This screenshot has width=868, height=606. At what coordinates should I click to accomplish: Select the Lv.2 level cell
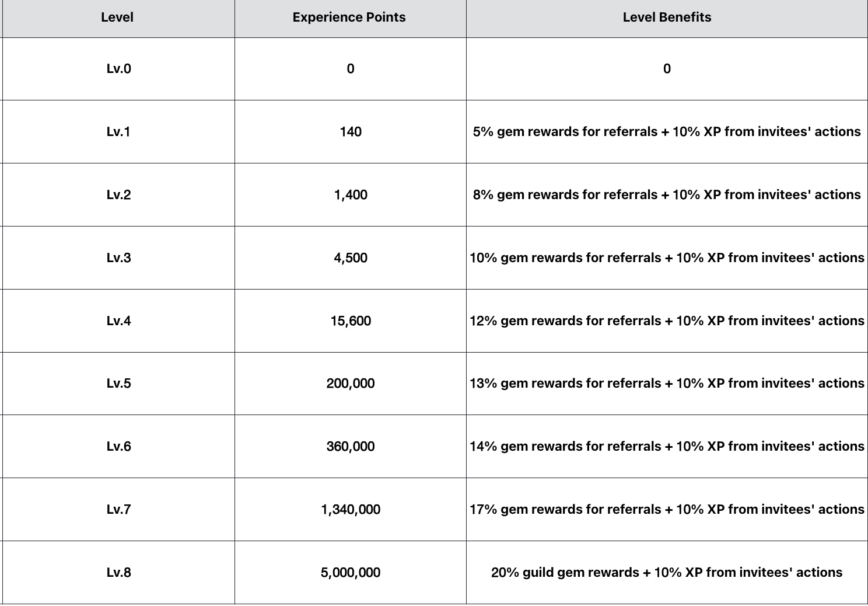tap(118, 195)
